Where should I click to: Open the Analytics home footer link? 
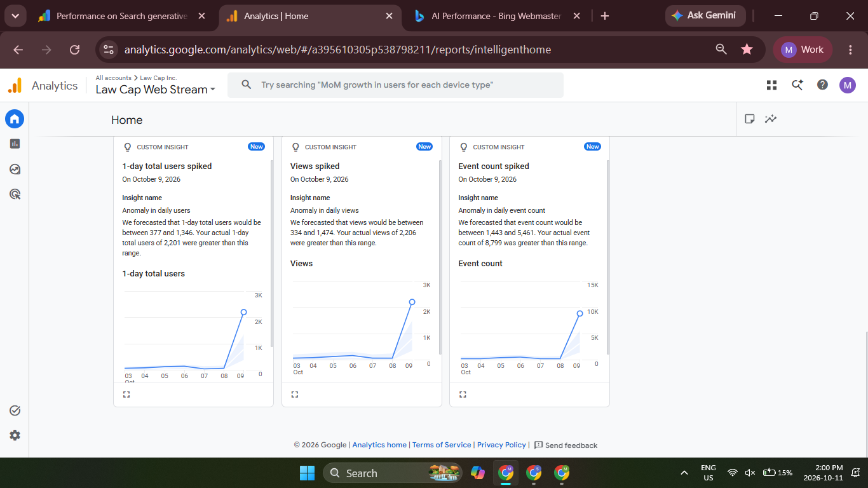point(379,445)
